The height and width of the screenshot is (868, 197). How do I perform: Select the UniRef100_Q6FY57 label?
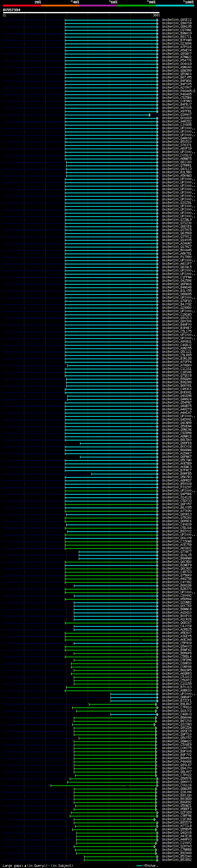point(177,504)
